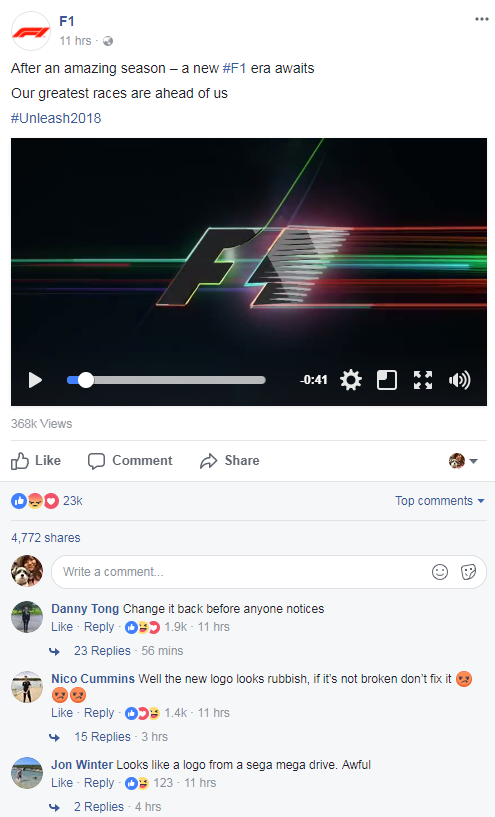Open profile selector dropdown beside Share
Viewport: 495px width, 817px height.
click(463, 461)
